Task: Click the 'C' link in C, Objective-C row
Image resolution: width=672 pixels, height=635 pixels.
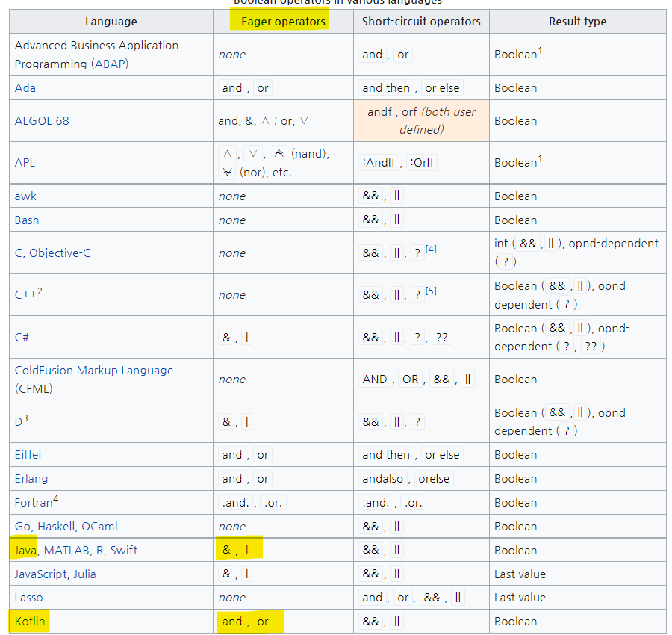Action: tap(18, 253)
